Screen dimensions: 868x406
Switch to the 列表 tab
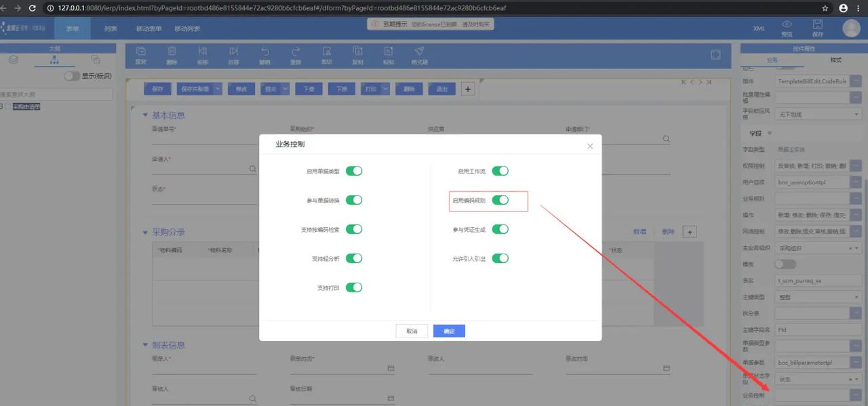coord(111,28)
